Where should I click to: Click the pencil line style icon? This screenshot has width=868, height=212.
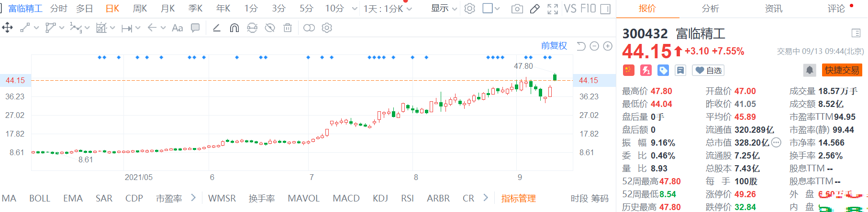click(217, 28)
